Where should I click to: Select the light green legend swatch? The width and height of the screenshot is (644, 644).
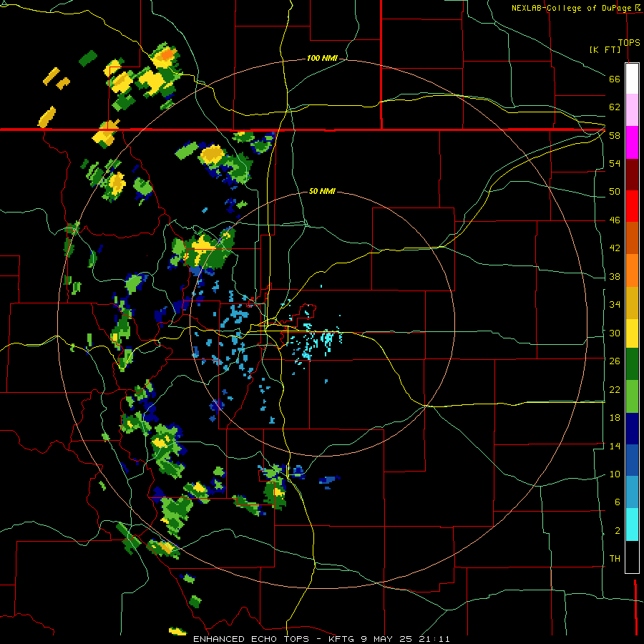632,396
